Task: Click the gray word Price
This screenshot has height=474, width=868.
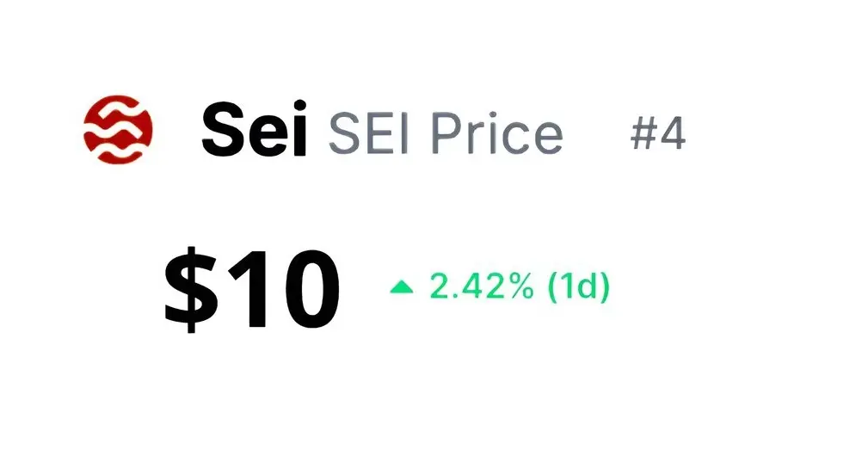Action: pyautogui.click(x=496, y=132)
